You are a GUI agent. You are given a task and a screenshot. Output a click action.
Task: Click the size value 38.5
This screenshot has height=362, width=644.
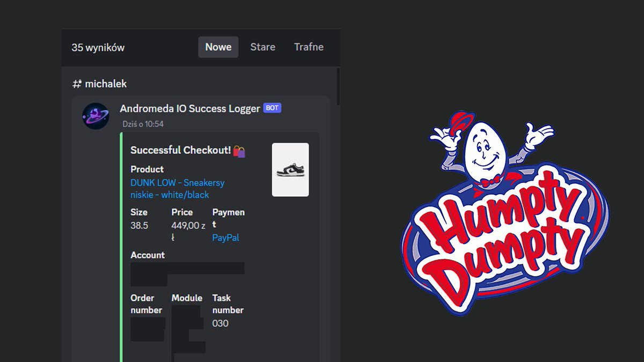click(139, 225)
